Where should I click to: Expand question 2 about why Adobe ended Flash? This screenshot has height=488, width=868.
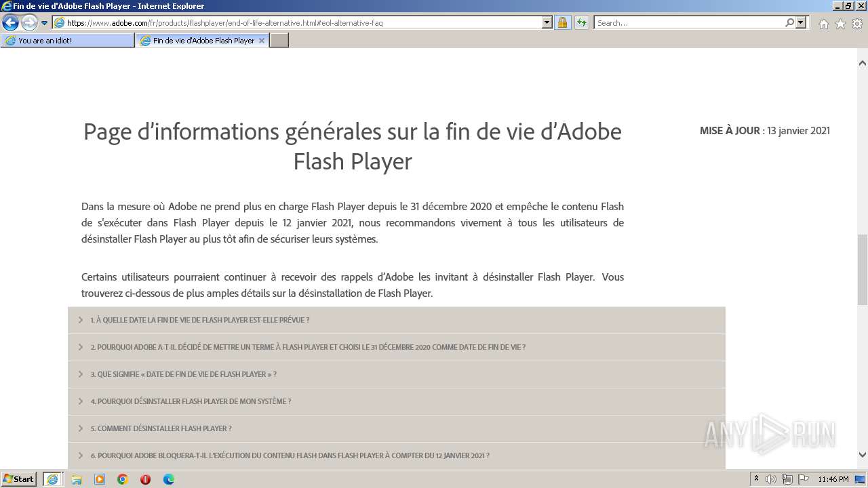coord(397,347)
